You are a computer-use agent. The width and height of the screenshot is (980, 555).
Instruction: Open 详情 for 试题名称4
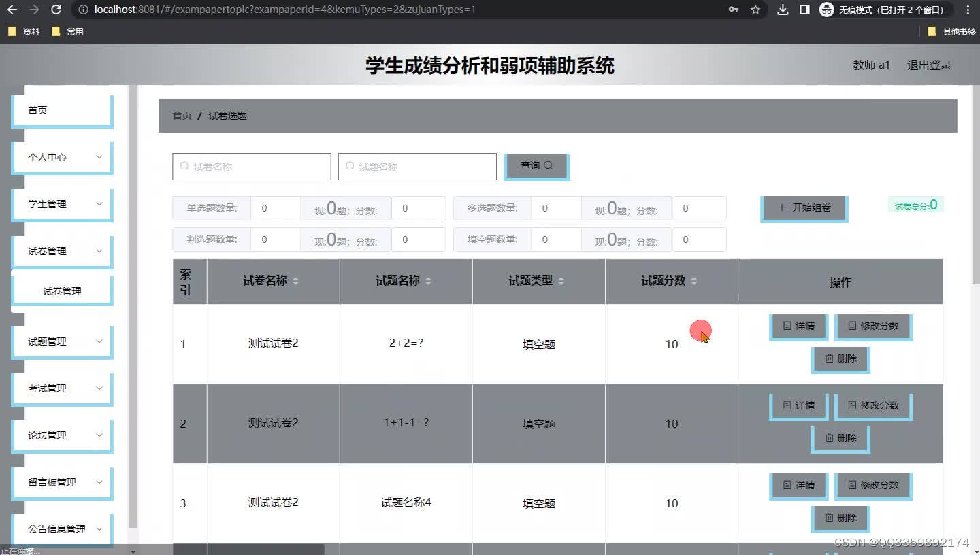click(x=799, y=486)
